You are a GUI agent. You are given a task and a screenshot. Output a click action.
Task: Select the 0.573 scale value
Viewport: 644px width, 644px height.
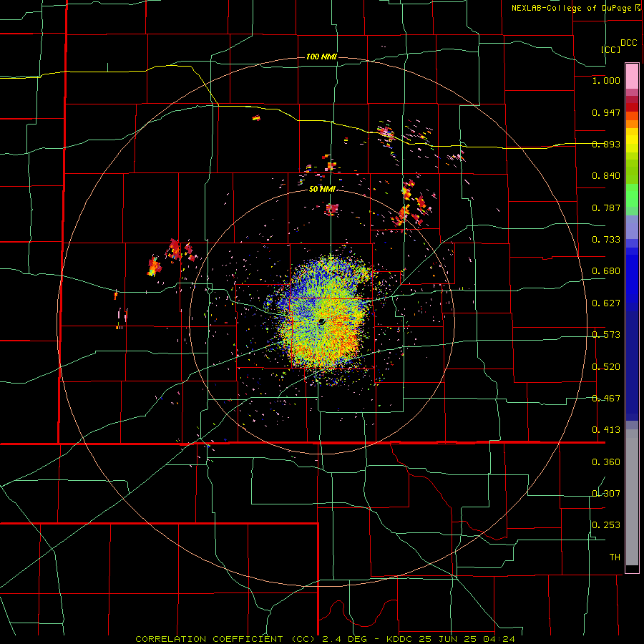tap(606, 335)
